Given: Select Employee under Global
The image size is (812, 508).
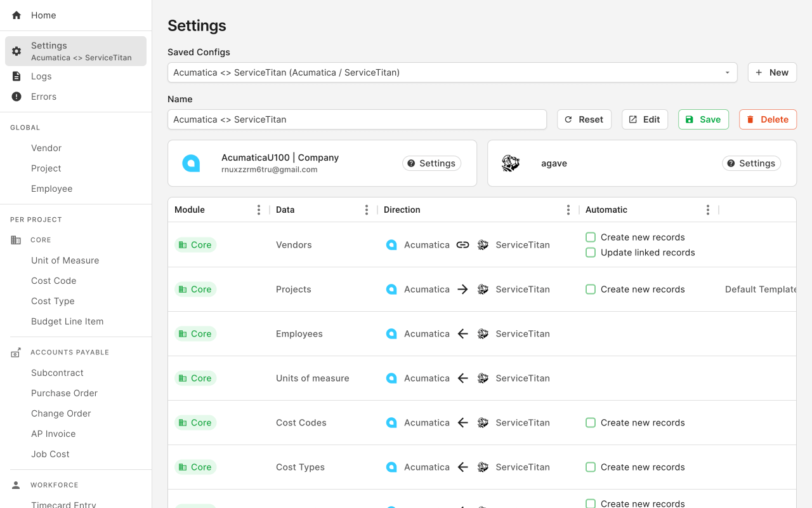Looking at the screenshot, I should (52, 189).
